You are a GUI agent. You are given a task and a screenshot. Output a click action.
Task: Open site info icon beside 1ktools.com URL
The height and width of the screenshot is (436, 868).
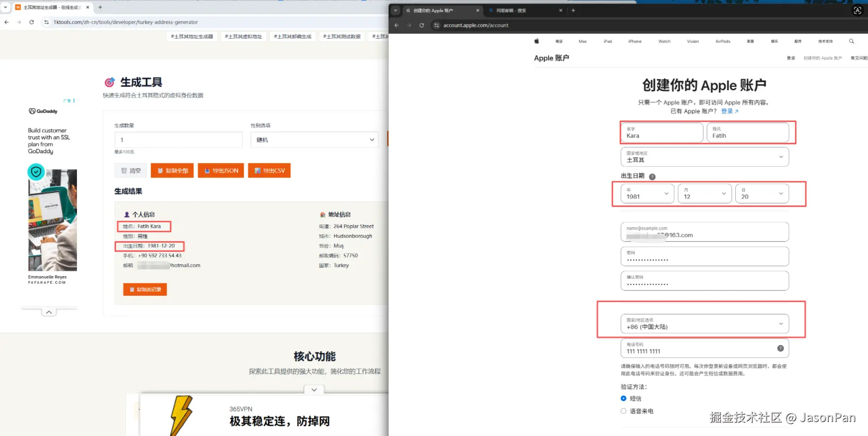(x=46, y=22)
